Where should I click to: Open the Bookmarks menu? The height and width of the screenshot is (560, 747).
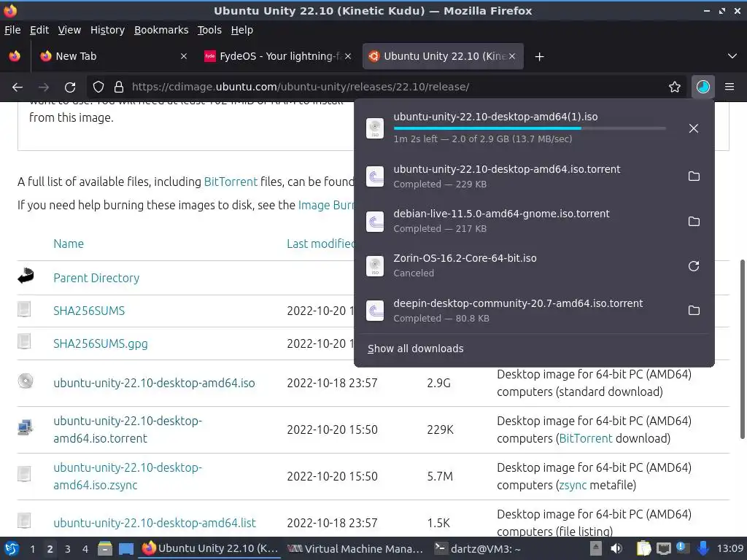pyautogui.click(x=161, y=30)
